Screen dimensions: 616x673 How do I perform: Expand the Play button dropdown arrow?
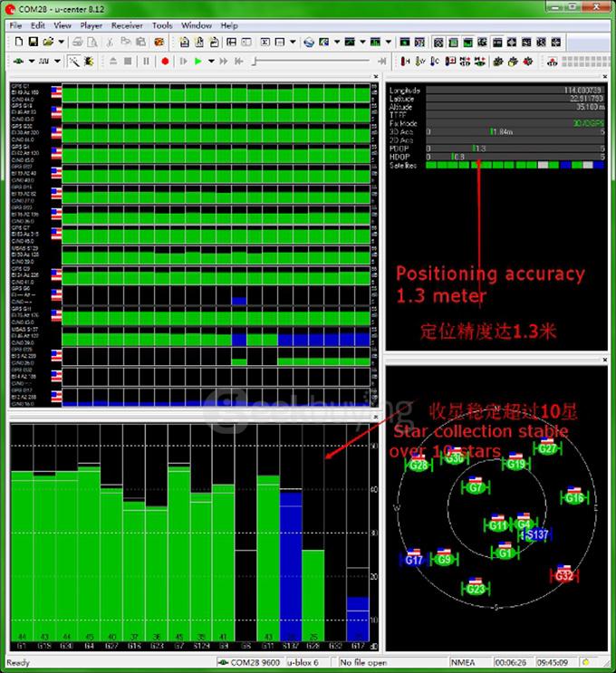tap(211, 61)
